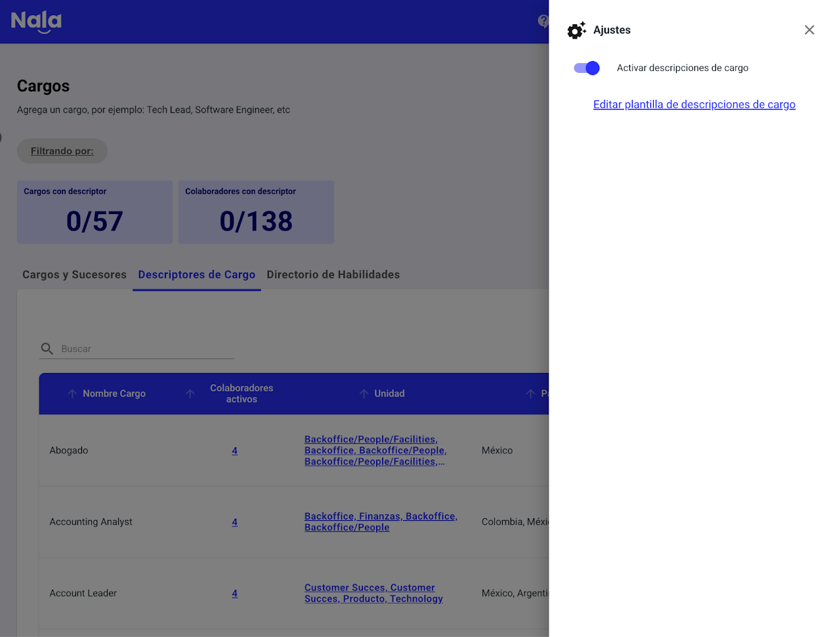Click the Nala logo

click(36, 21)
